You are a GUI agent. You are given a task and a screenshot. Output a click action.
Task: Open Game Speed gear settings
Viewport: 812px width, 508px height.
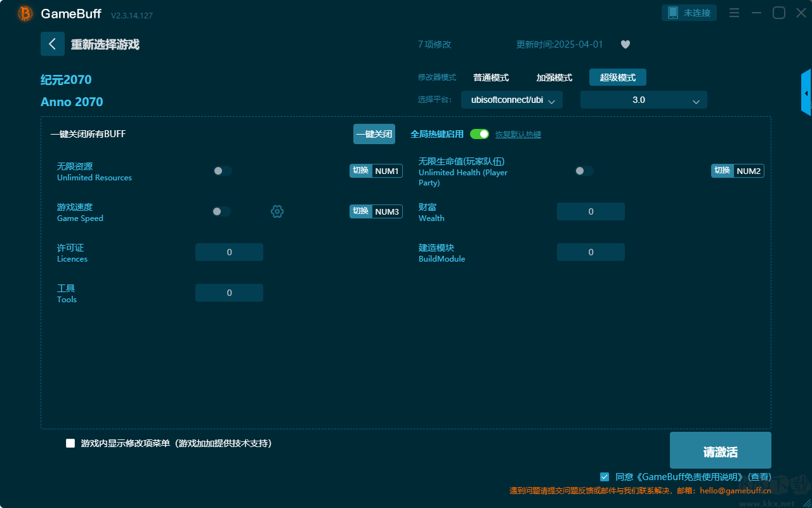tap(277, 211)
